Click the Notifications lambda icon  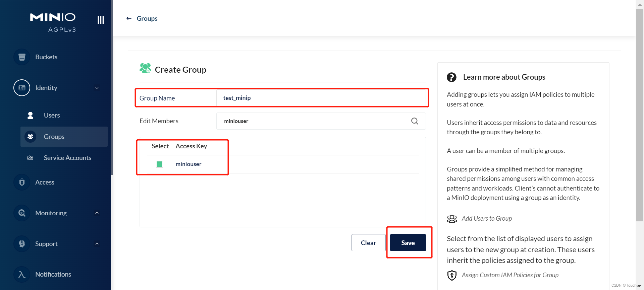[22, 274]
